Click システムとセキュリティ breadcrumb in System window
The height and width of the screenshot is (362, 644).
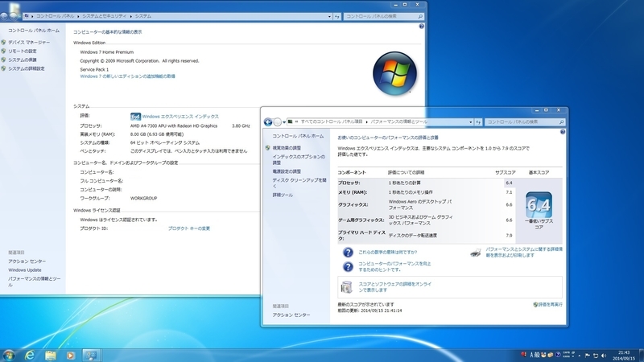pyautogui.click(x=105, y=16)
